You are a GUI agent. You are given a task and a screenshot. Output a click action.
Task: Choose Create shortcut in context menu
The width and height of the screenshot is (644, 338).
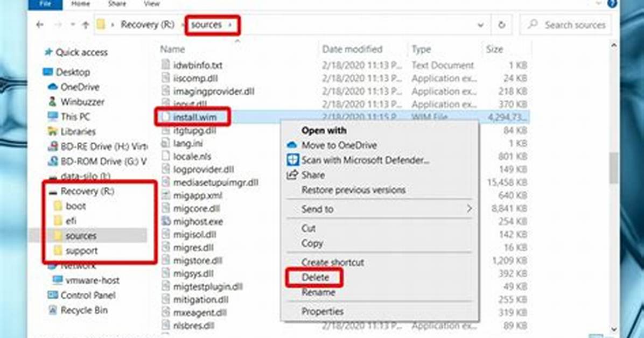[x=332, y=262]
